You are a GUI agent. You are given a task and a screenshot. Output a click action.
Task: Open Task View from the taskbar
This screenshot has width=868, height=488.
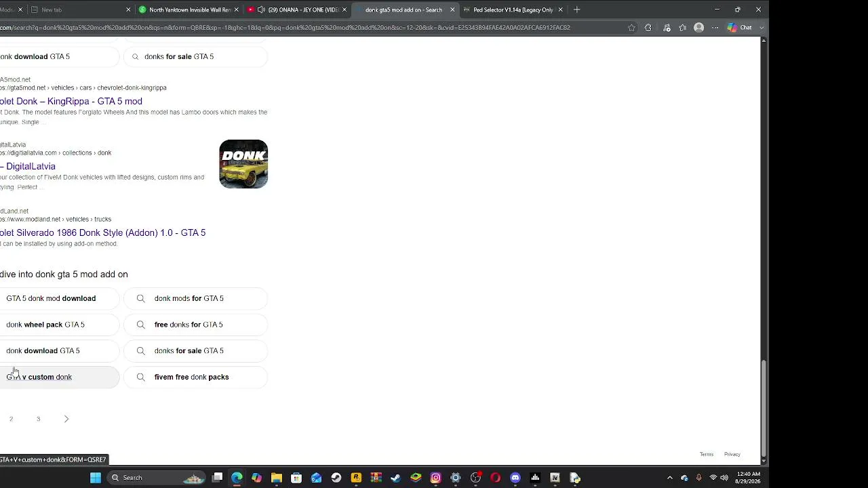pyautogui.click(x=217, y=478)
